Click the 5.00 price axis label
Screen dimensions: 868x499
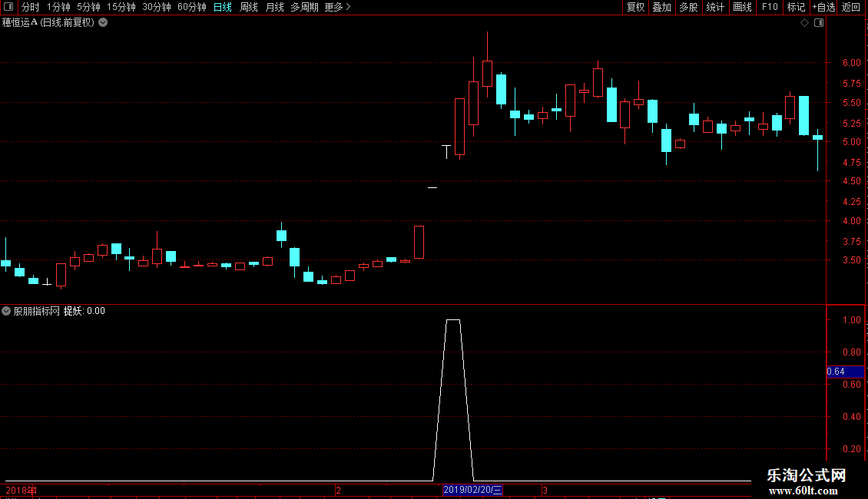851,142
